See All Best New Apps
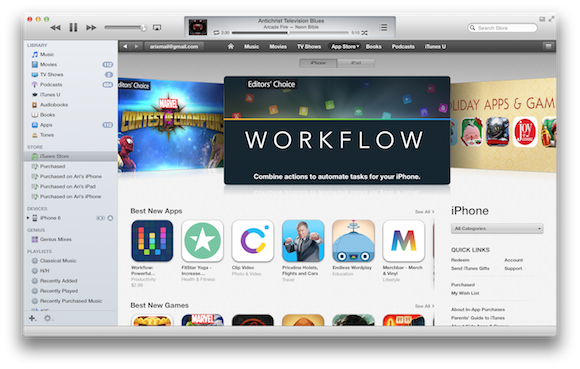 pos(424,212)
